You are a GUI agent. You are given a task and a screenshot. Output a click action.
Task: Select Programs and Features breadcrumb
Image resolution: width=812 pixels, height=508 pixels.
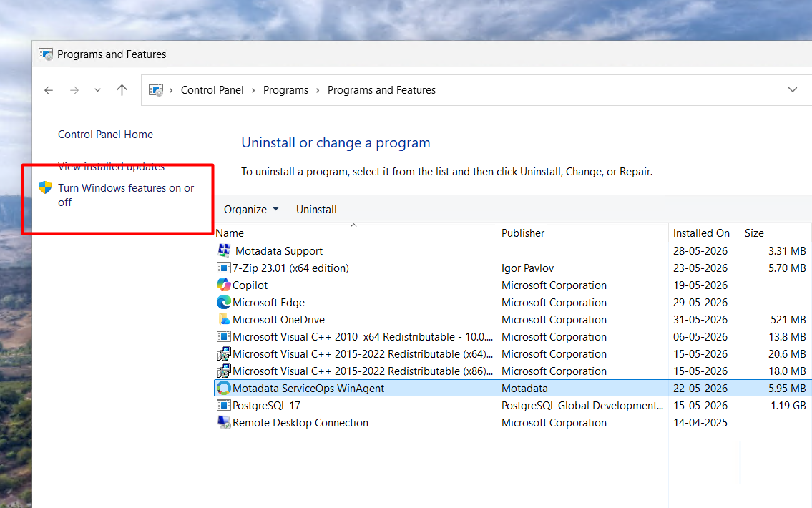click(381, 90)
